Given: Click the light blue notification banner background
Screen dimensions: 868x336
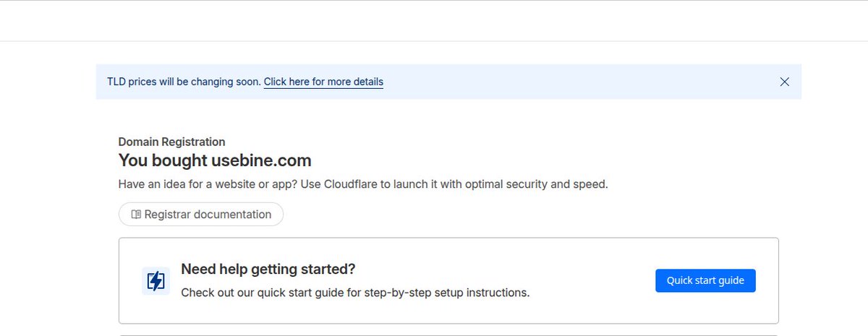Looking at the screenshot, I should click(579, 82).
